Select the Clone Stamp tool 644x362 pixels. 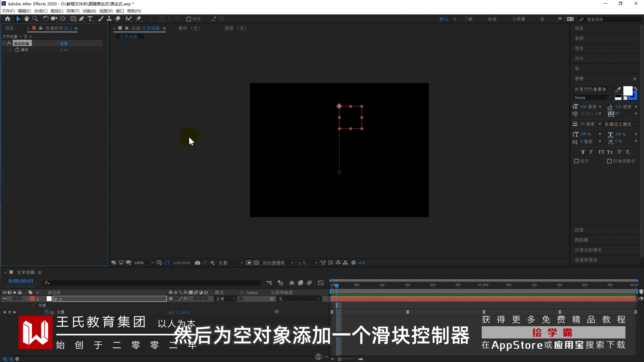[x=109, y=19]
